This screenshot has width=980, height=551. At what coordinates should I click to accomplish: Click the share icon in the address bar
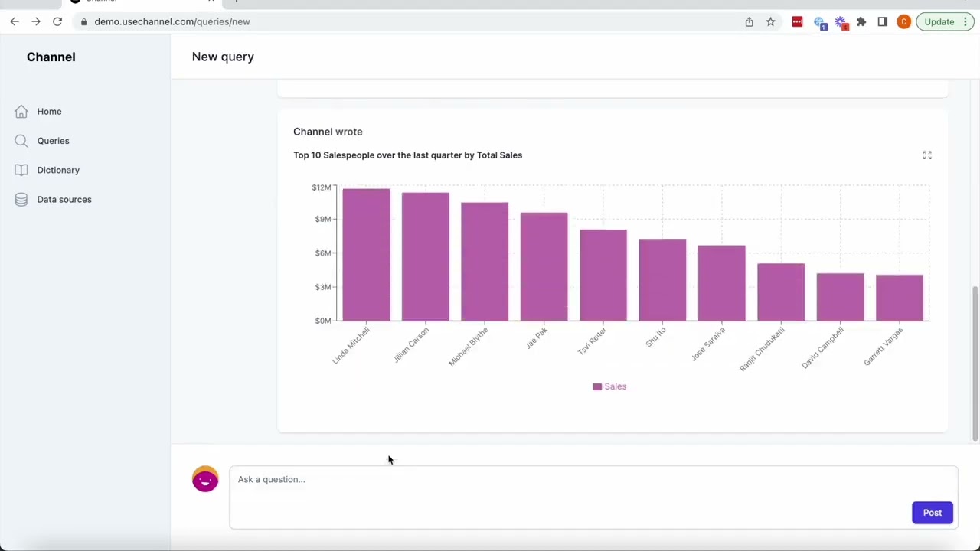[749, 21]
